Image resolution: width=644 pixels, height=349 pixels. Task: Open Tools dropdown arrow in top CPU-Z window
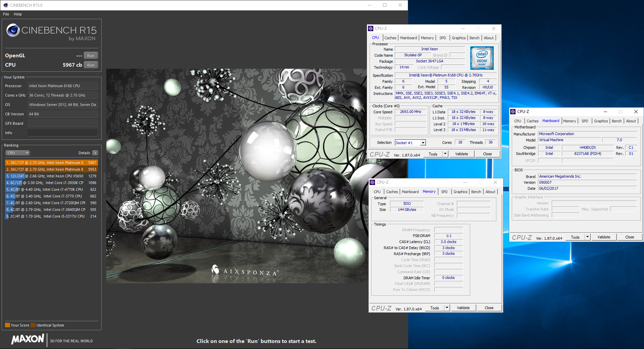pyautogui.click(x=445, y=154)
